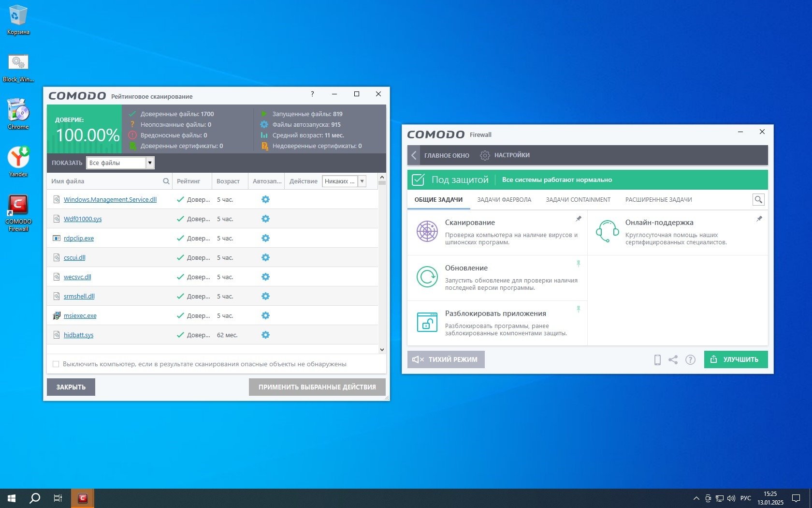
Task: Click the scroll down arrow in file list
Action: pos(382,349)
